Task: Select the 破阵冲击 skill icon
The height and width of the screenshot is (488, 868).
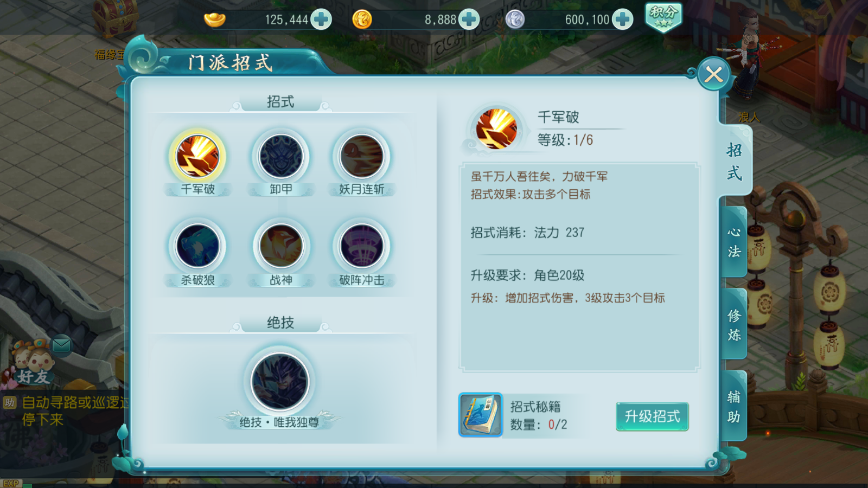Action: click(361, 246)
